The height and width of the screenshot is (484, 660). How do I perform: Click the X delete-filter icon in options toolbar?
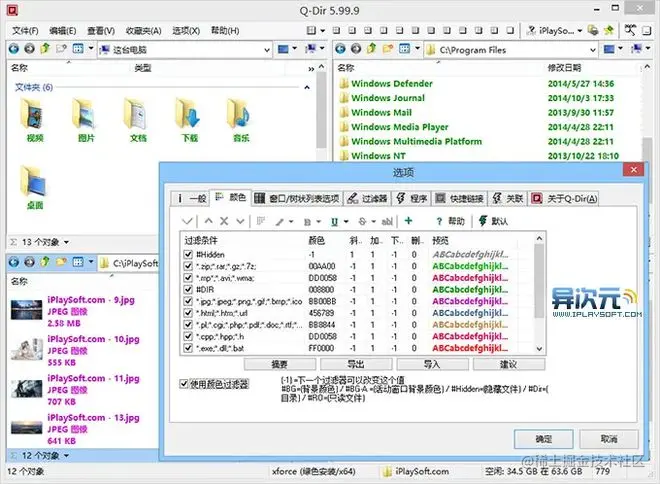(224, 221)
